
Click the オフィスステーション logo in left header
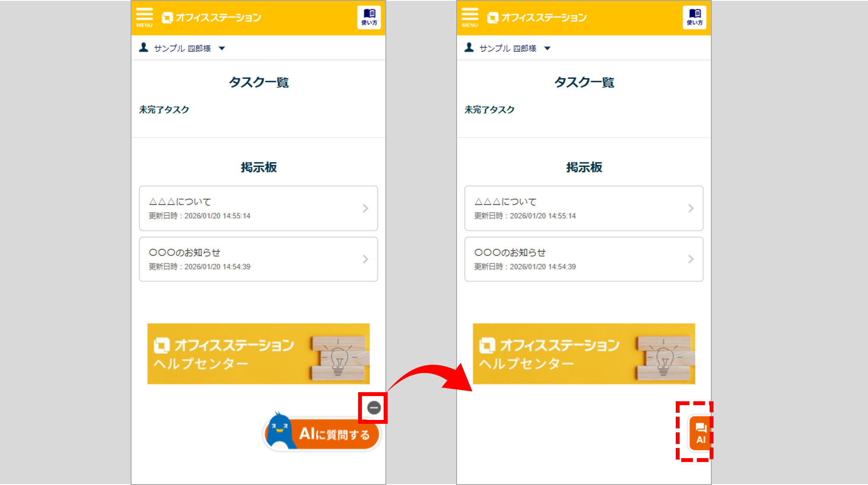pos(211,18)
